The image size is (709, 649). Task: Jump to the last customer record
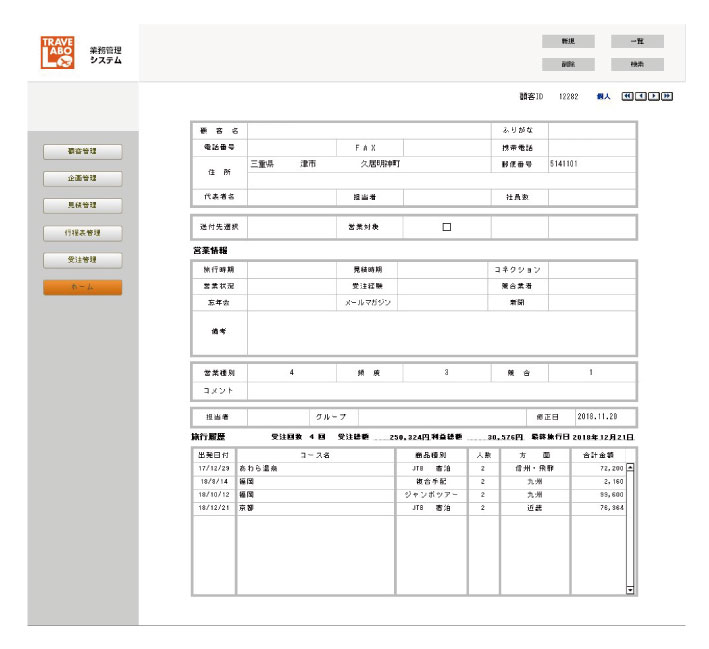pos(666,97)
